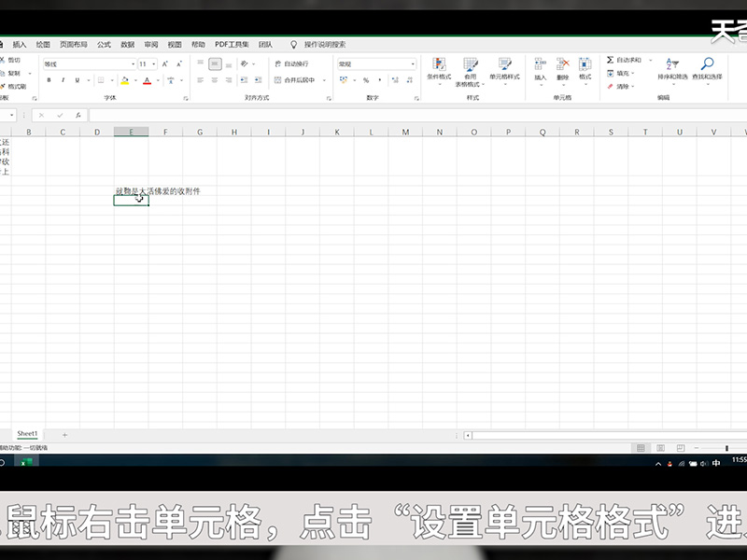Expand the fill color dropdown arrow
The width and height of the screenshot is (747, 560).
pyautogui.click(x=135, y=80)
